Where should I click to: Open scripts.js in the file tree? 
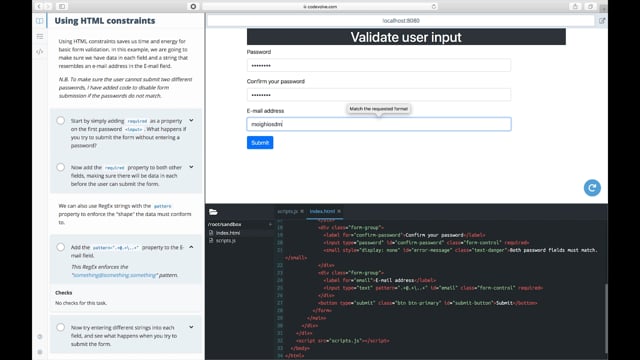(225, 240)
